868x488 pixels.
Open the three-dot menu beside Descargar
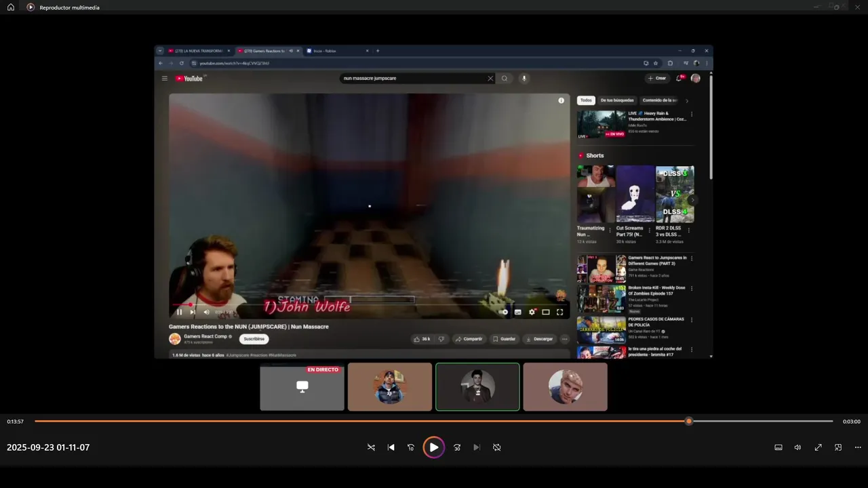point(564,339)
